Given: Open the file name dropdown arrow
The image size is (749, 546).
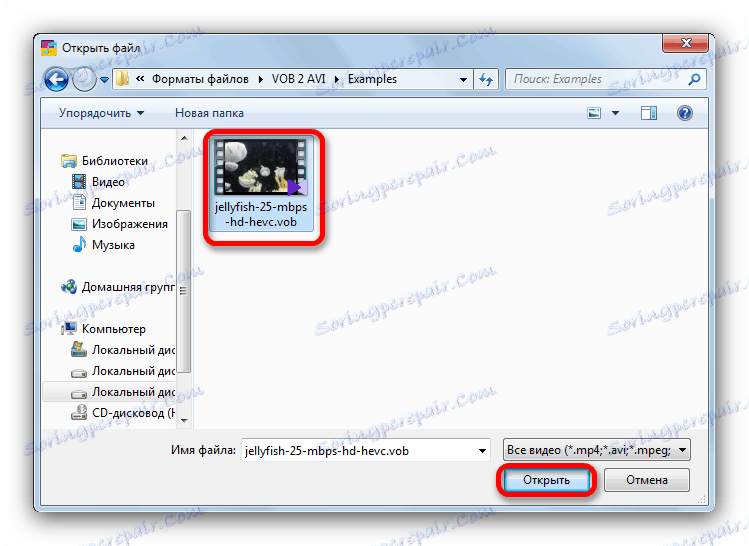Looking at the screenshot, I should click(482, 450).
